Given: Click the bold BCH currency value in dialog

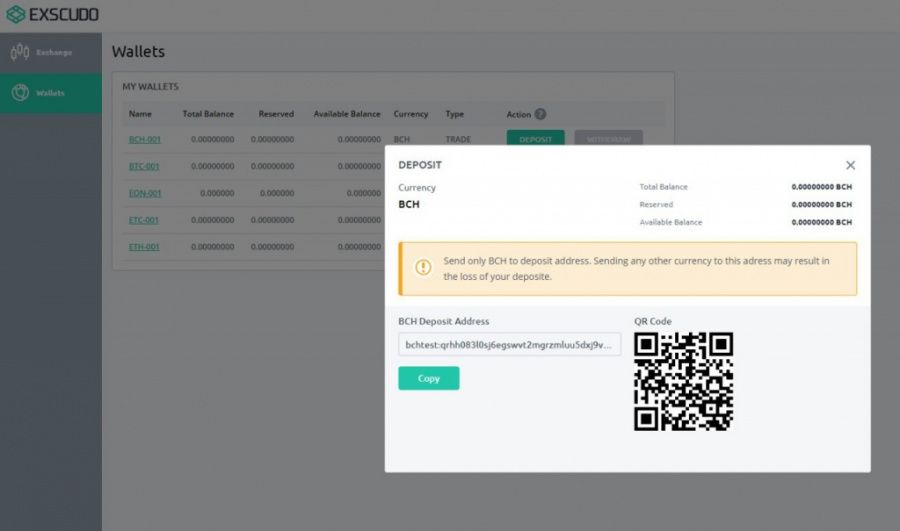Looking at the screenshot, I should point(409,204).
